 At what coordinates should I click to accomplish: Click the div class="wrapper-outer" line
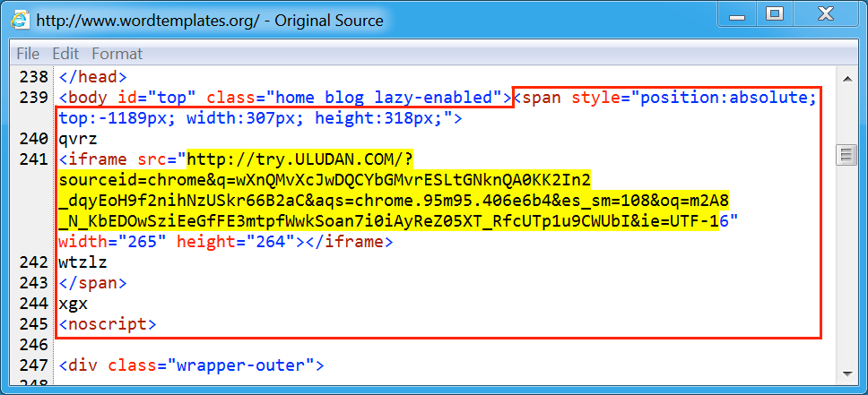point(191,365)
